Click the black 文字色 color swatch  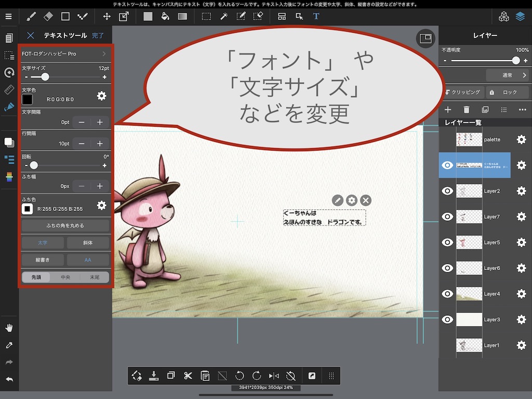[27, 99]
